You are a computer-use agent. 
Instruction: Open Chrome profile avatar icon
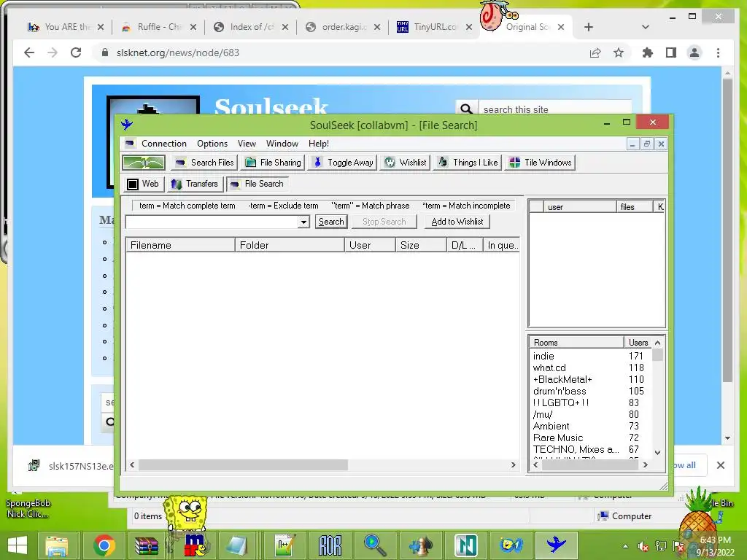(x=694, y=52)
